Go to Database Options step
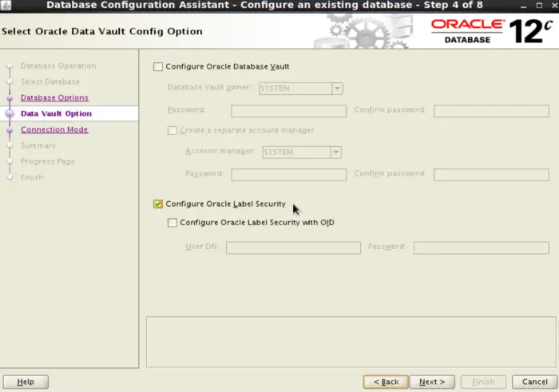The width and height of the screenshot is (559, 392). [54, 97]
